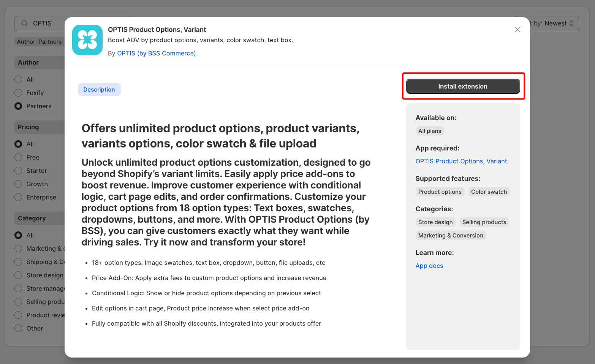Select the Store management category radio button
This screenshot has width=595, height=364.
pos(18,288)
